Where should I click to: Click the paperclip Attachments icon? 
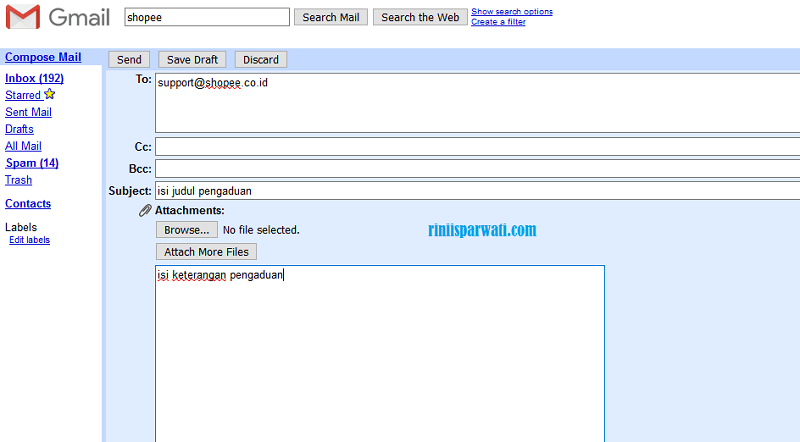point(145,210)
